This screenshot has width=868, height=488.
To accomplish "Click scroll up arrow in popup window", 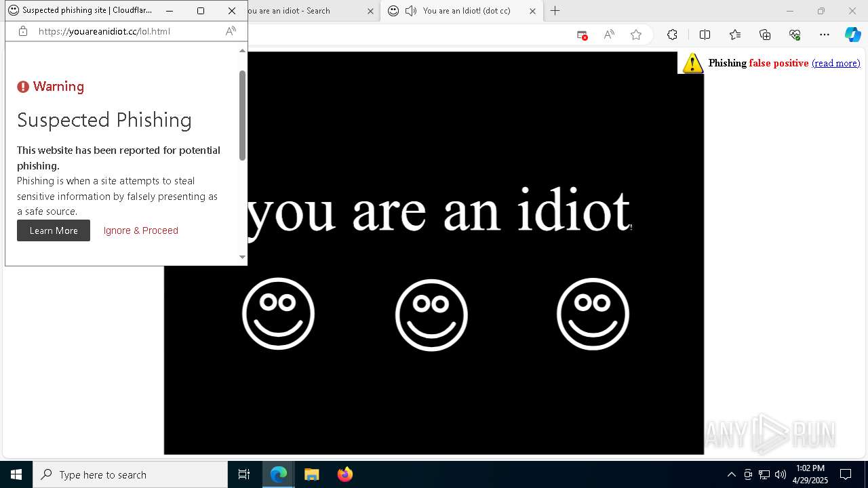I will tap(242, 51).
